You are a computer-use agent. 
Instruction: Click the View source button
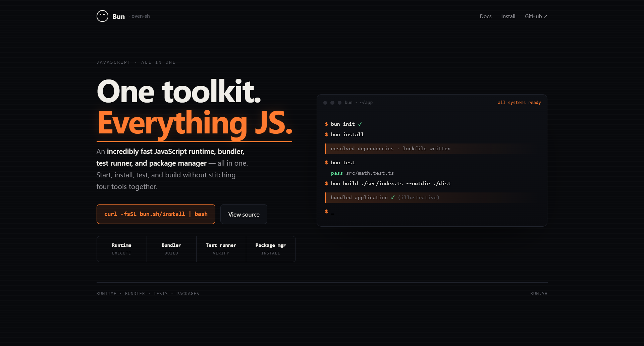click(244, 214)
